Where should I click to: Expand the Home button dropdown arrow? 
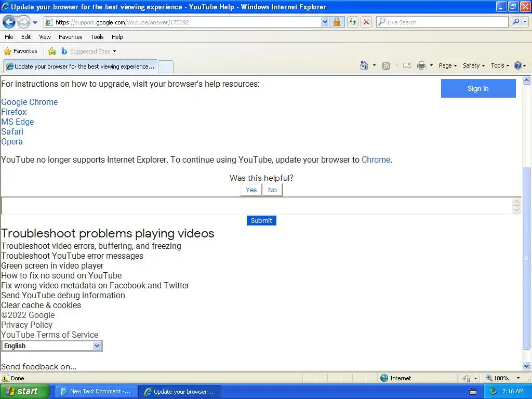click(374, 65)
